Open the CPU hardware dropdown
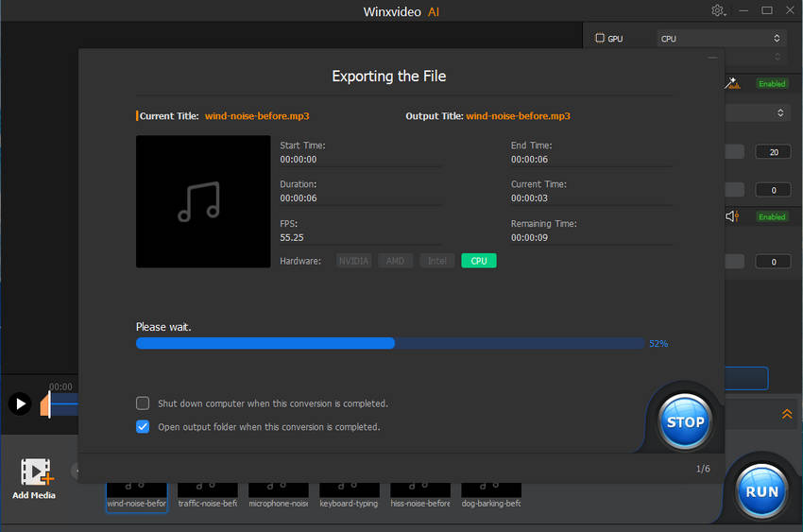Image resolution: width=803 pixels, height=532 pixels. tap(721, 39)
